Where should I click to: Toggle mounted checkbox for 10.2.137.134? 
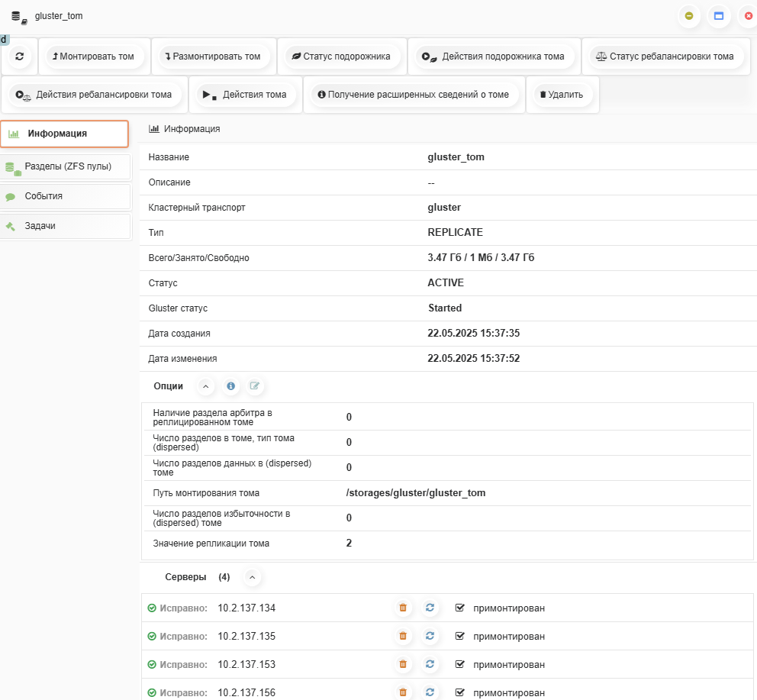[x=459, y=608]
